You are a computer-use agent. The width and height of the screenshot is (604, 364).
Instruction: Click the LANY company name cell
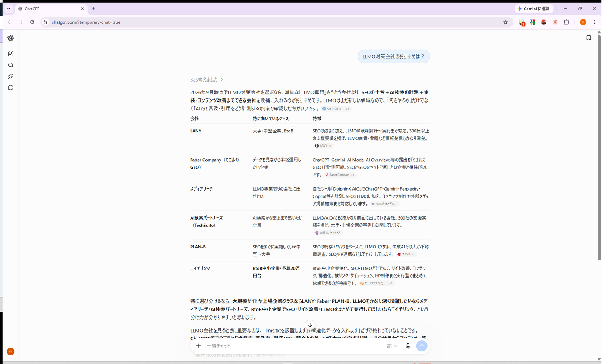pos(196,131)
